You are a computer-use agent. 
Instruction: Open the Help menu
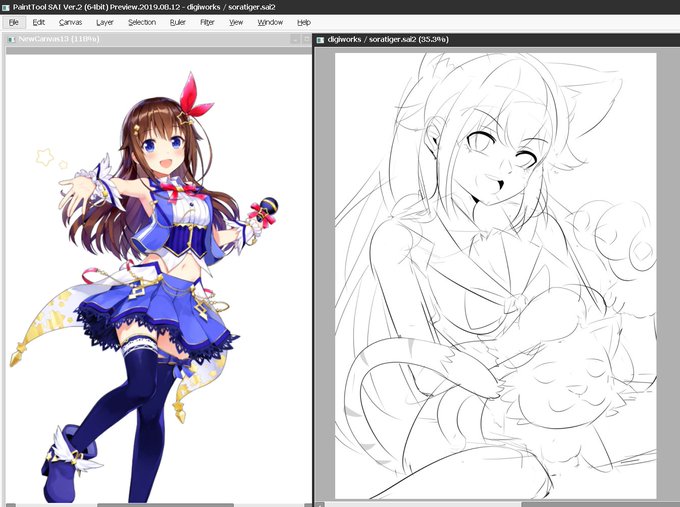point(304,22)
